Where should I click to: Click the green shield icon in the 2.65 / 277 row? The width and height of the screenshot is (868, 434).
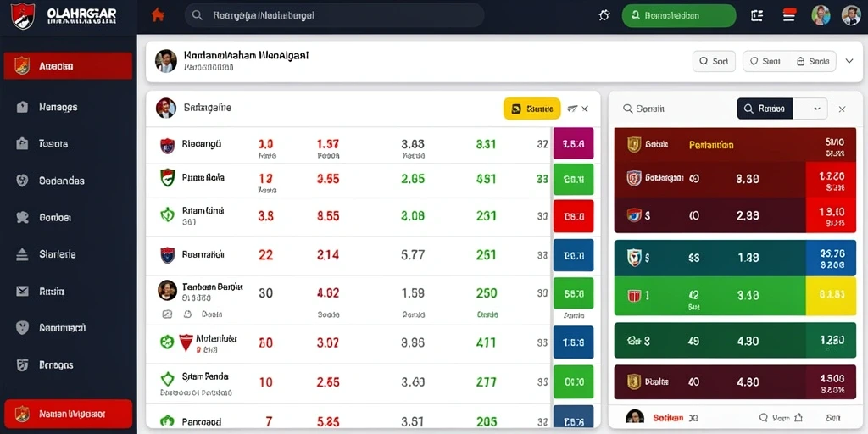(167, 379)
